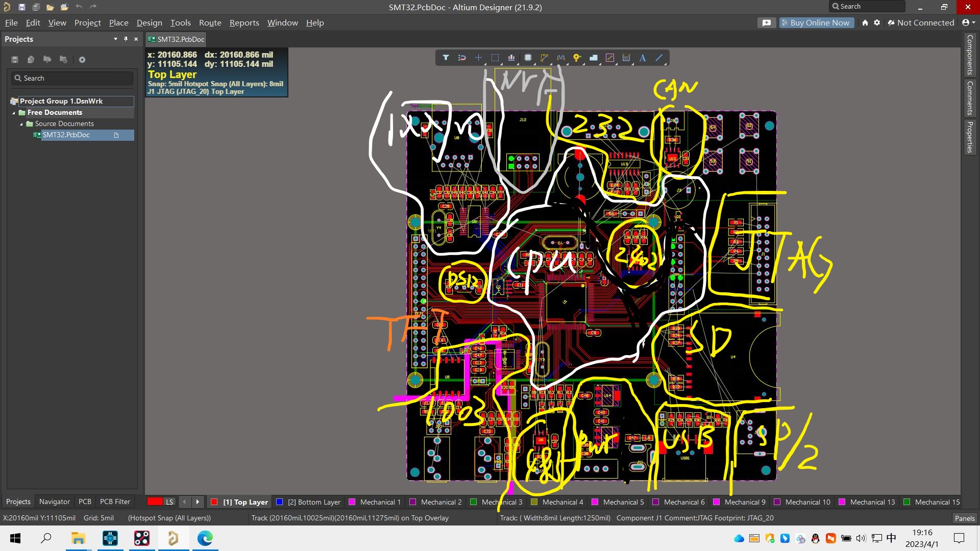Select the move objects plus tool
This screenshot has width=980, height=551.
[478, 58]
